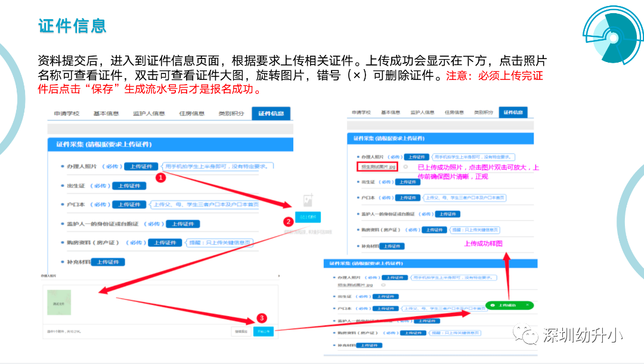This screenshot has height=364, width=644.
Task: Click 上传证件 for 补充材料 in the left screenshot
Action: 108,262
